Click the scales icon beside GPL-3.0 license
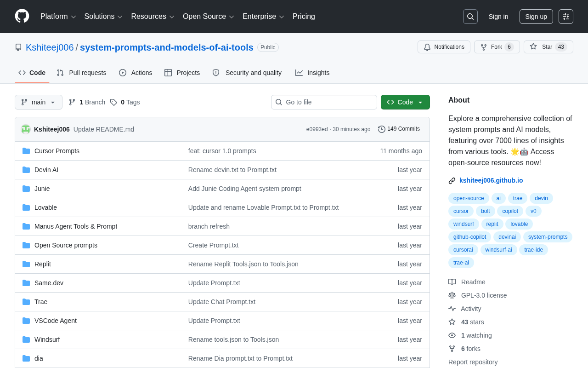The height and width of the screenshot is (368, 588). (452, 295)
